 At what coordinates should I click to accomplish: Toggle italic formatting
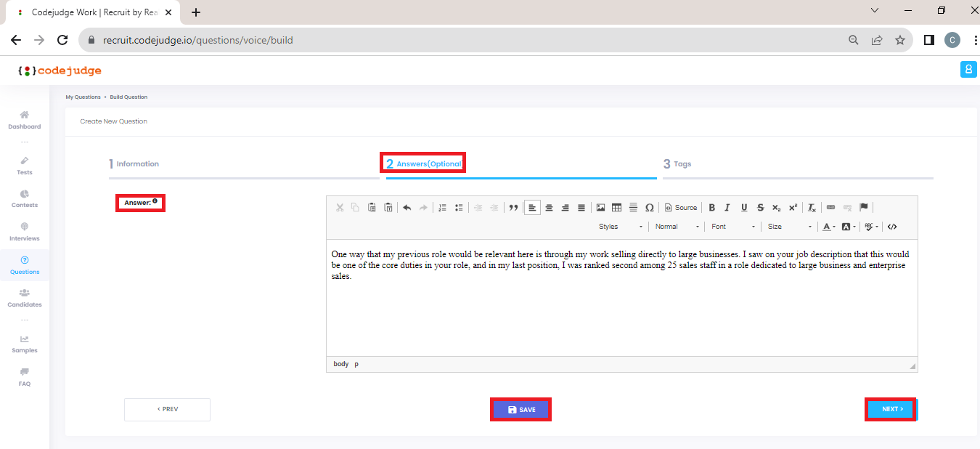(x=727, y=207)
